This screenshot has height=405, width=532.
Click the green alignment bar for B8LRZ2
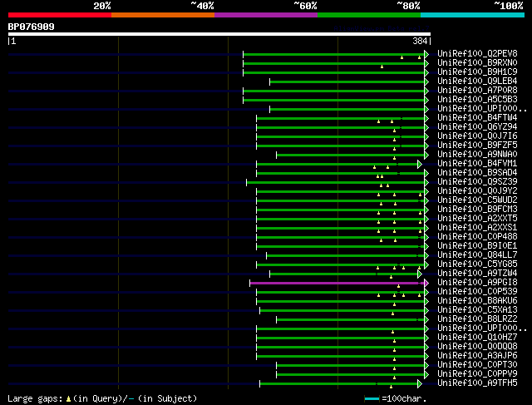pyautogui.click(x=351, y=320)
